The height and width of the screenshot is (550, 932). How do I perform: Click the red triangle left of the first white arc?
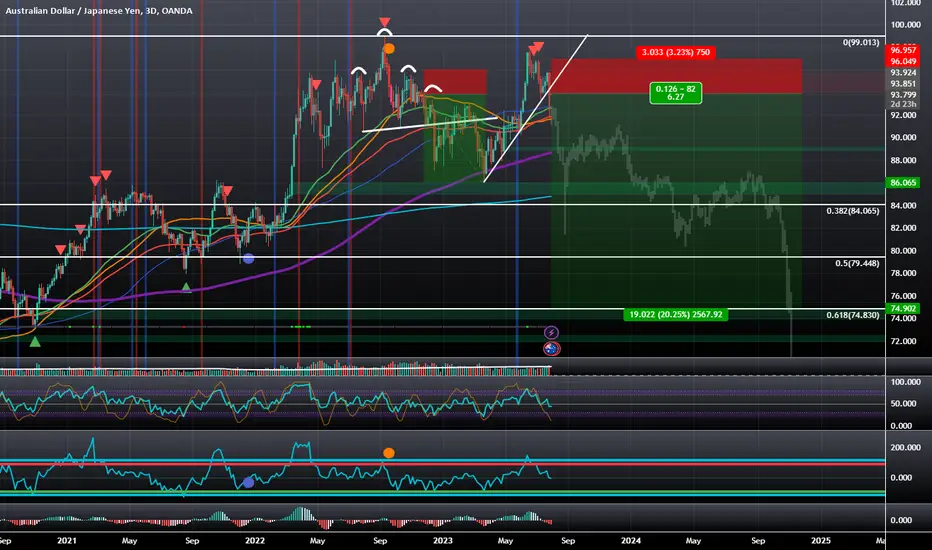pos(317,85)
